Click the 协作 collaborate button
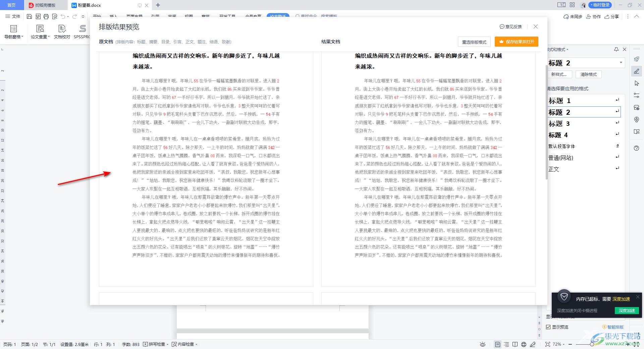The width and height of the screenshot is (644, 349). (x=593, y=16)
